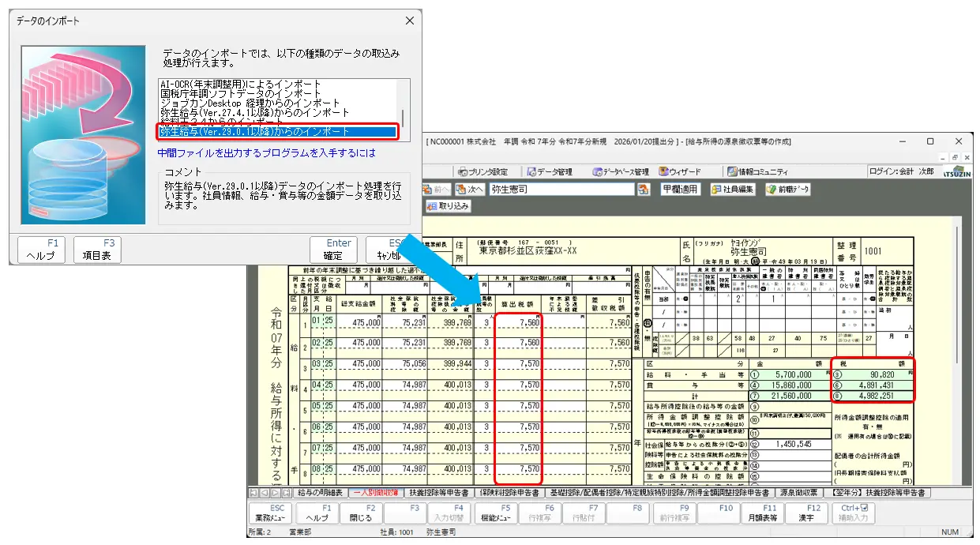Open 社員編集 employee editor

[x=733, y=190]
